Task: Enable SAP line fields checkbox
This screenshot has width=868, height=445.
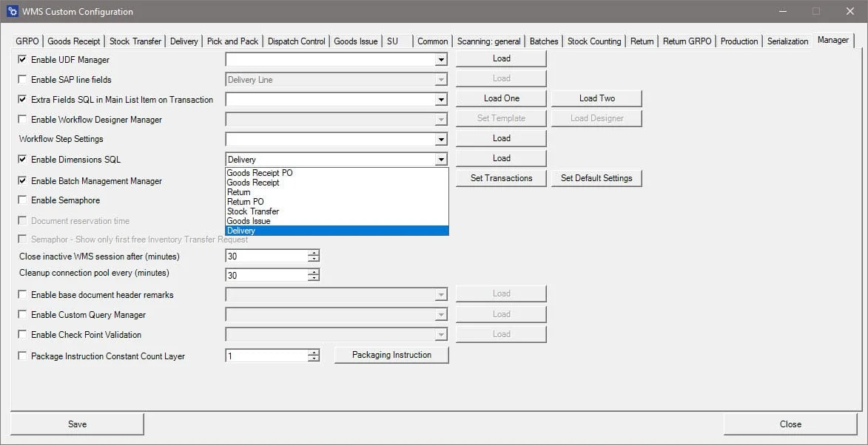Action: coord(23,80)
